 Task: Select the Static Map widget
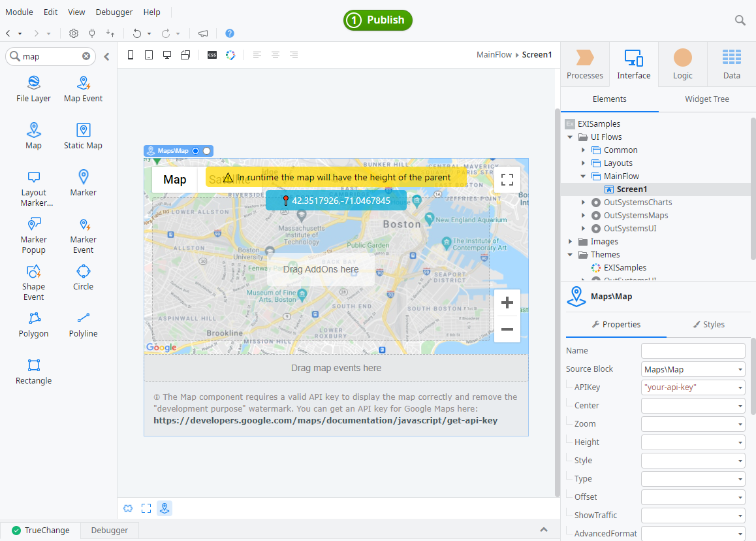83,136
